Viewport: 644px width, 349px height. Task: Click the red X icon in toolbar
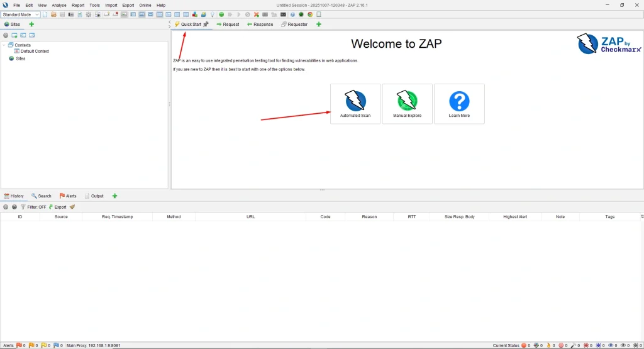[256, 14]
